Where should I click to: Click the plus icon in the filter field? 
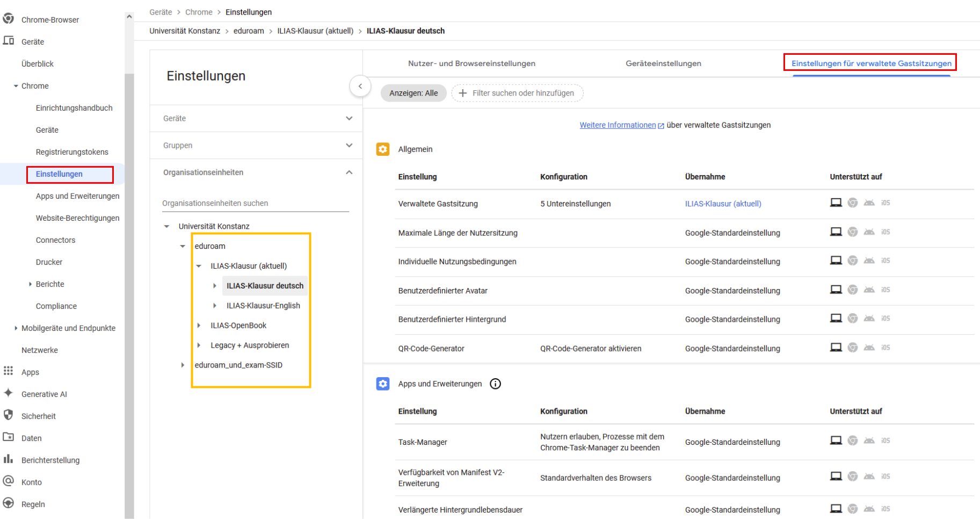coord(462,93)
